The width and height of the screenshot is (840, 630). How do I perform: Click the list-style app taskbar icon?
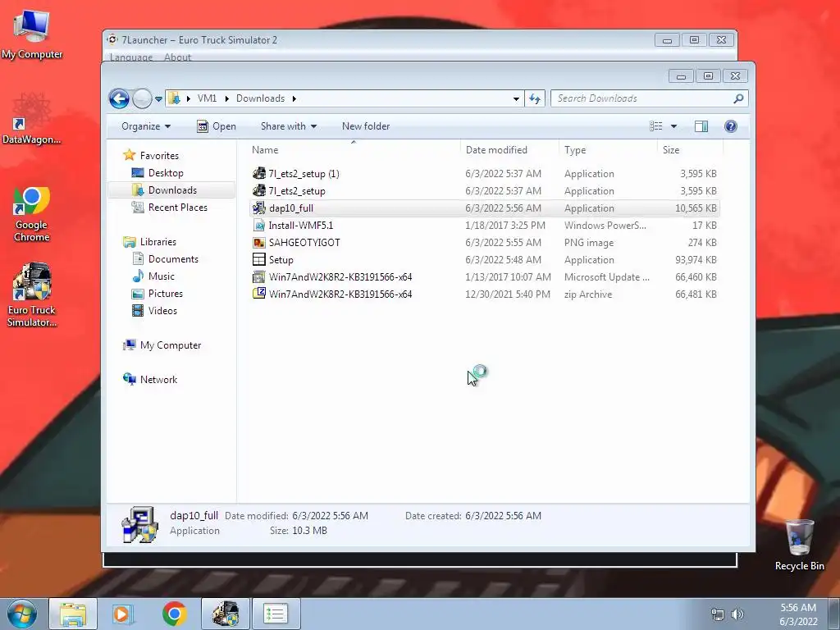(x=276, y=614)
